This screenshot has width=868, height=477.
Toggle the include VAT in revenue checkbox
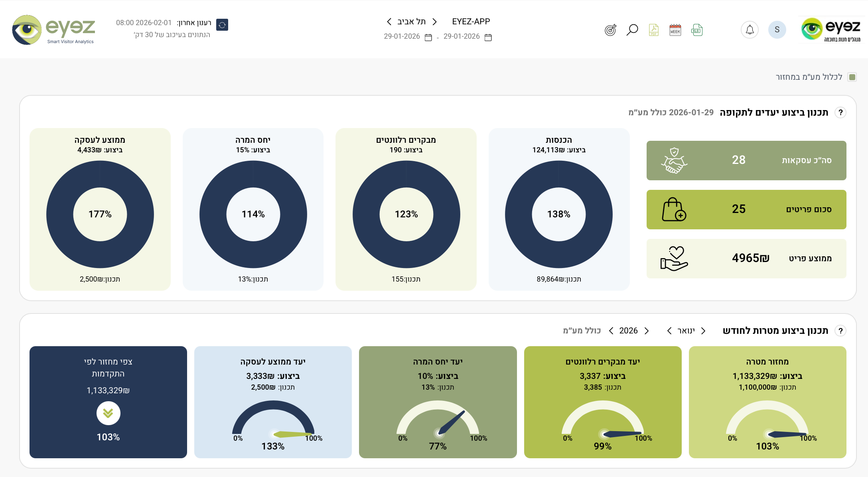coord(852,77)
